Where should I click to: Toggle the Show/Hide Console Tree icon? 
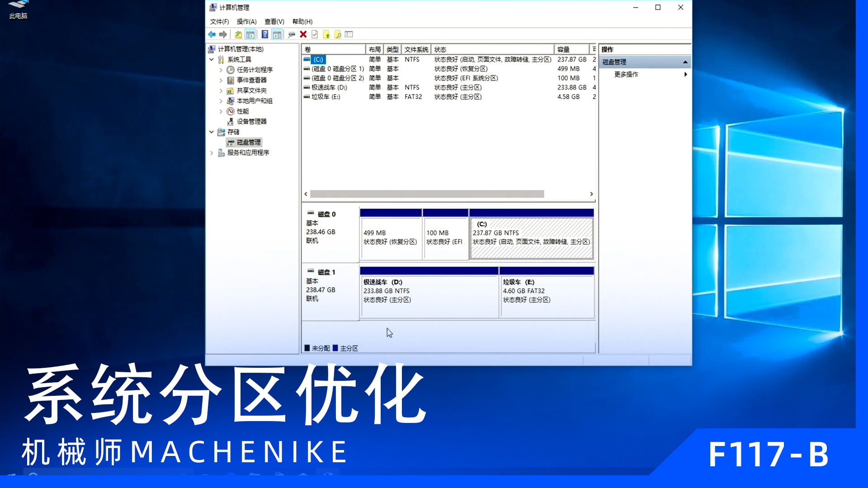[x=250, y=34]
